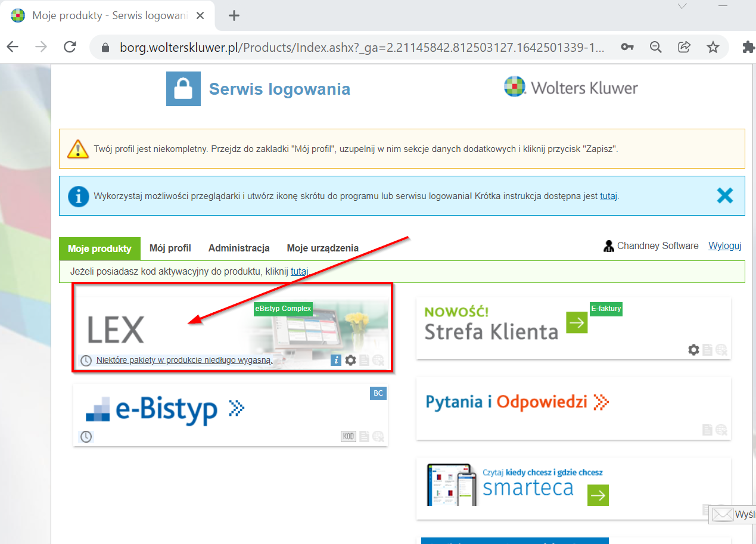The width and height of the screenshot is (756, 544).
Task: Open settings gear on the LEX card
Action: coord(351,360)
